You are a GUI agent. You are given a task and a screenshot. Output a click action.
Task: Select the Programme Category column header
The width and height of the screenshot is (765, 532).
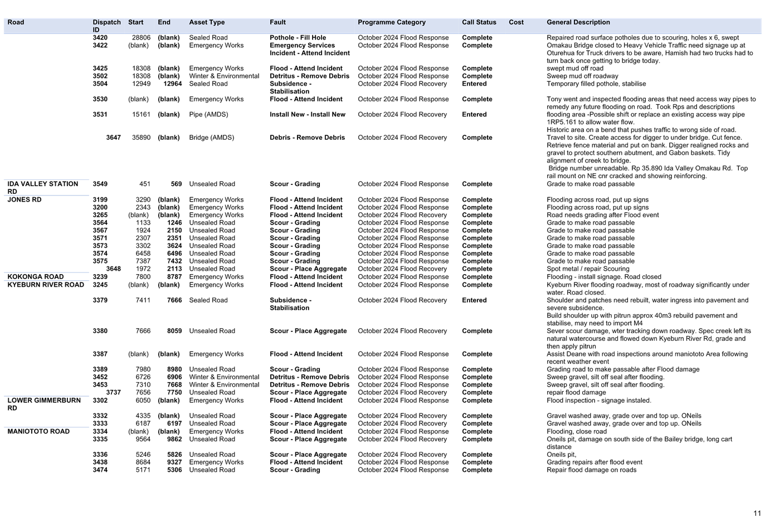click(392, 22)
